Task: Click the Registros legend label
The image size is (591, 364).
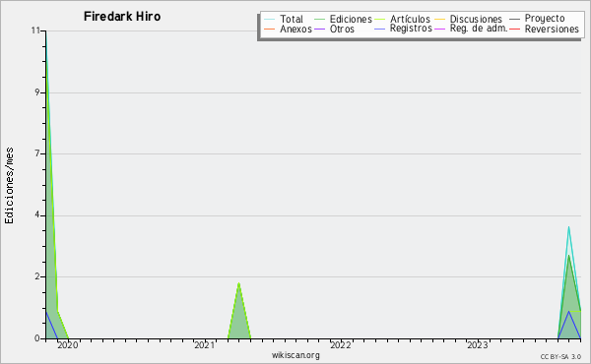Action: pos(411,29)
